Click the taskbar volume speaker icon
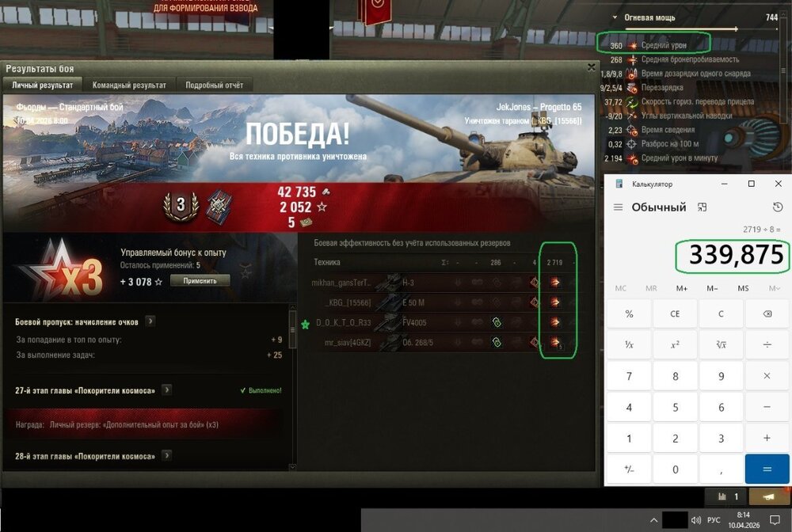This screenshot has height=532, width=792. point(696,520)
